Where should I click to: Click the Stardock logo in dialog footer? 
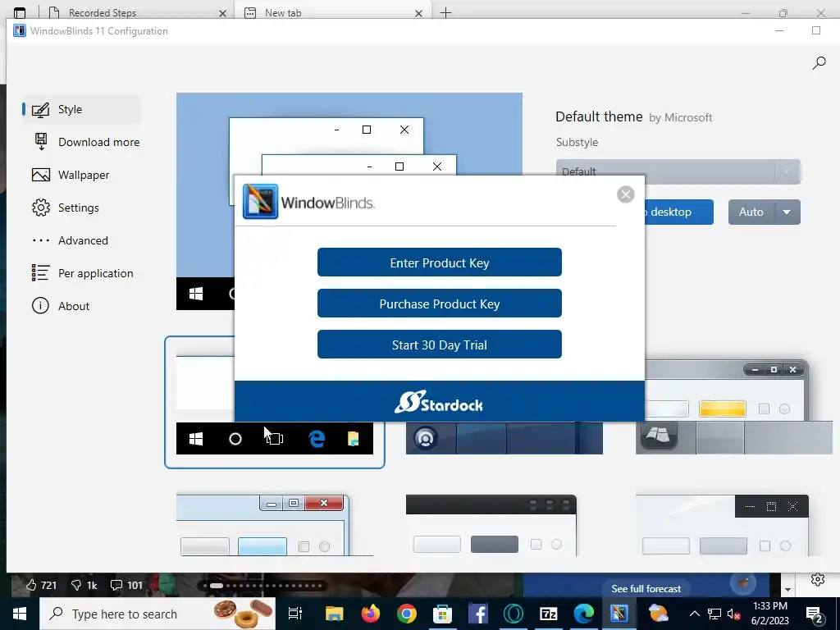point(439,402)
